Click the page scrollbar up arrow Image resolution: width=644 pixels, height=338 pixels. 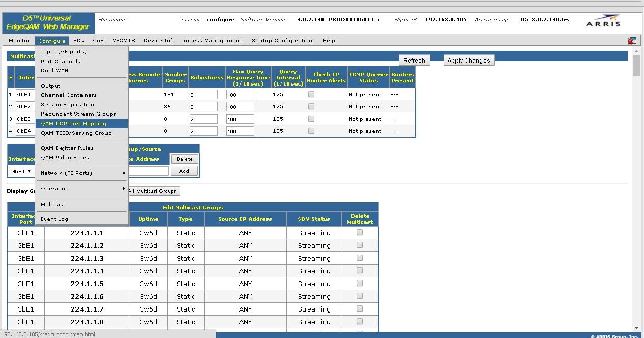click(x=636, y=51)
